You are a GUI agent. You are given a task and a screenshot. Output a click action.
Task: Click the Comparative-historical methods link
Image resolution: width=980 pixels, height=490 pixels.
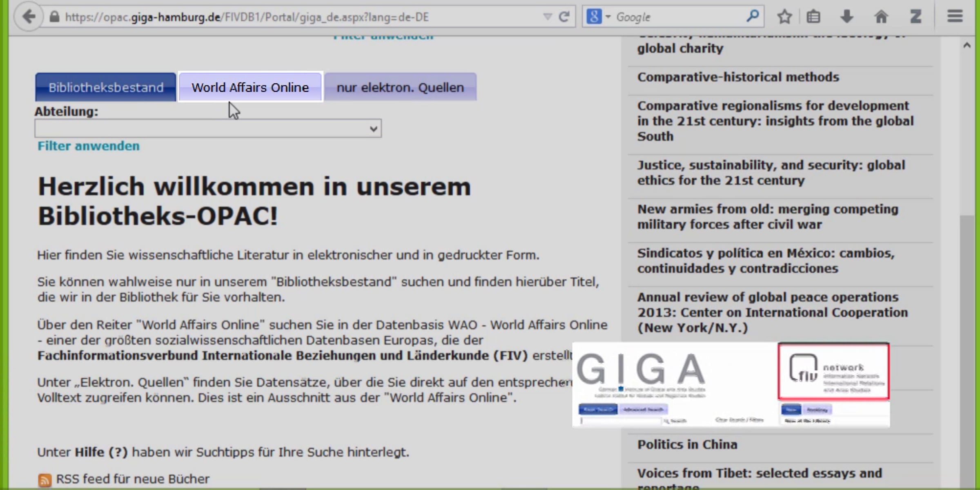point(738,77)
